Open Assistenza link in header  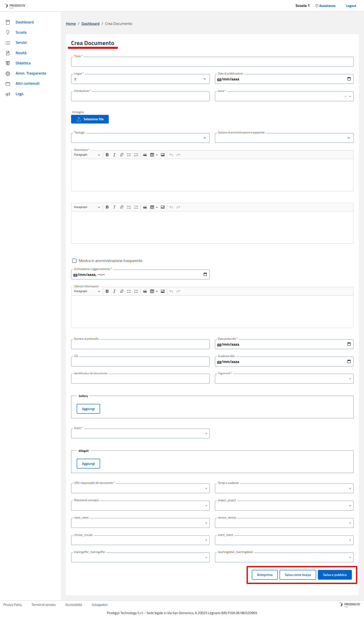(x=327, y=6)
